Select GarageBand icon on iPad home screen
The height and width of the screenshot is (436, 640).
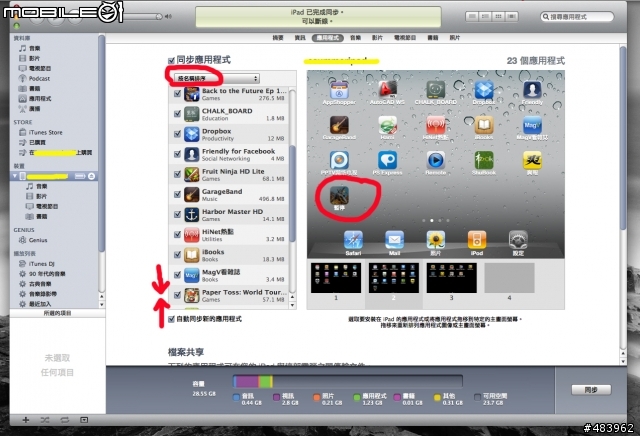tap(339, 125)
